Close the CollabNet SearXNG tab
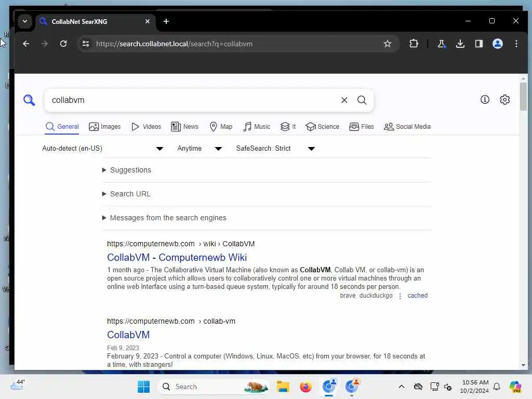The height and width of the screenshot is (399, 532). pos(148,21)
